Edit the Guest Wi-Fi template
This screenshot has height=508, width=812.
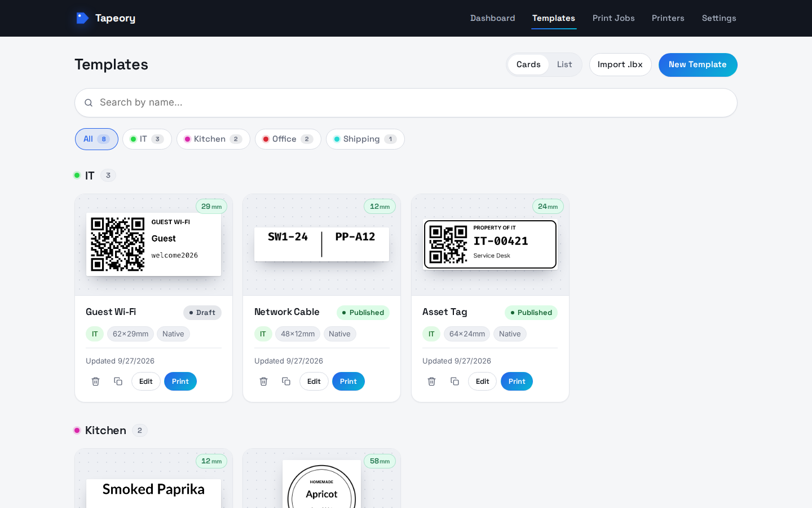(146, 382)
